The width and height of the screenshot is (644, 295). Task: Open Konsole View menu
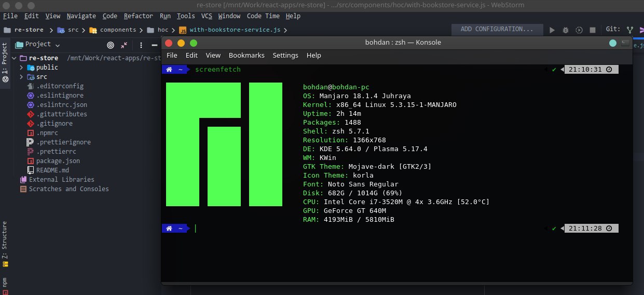[x=213, y=56]
